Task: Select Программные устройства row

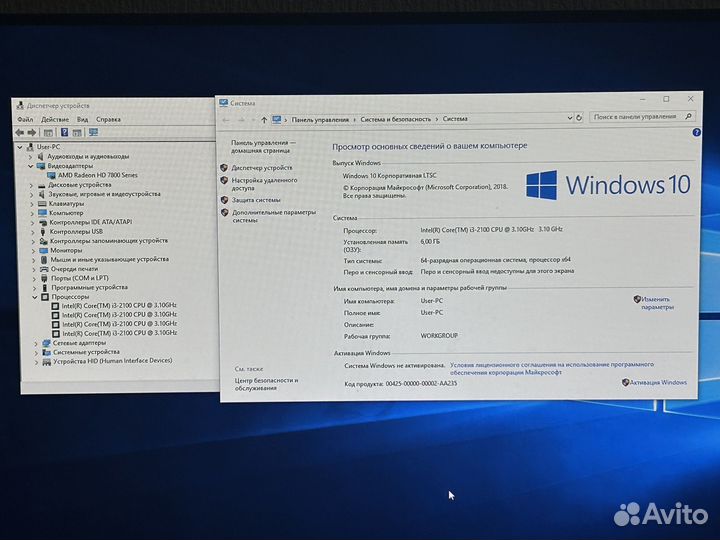Action: click(x=90, y=287)
